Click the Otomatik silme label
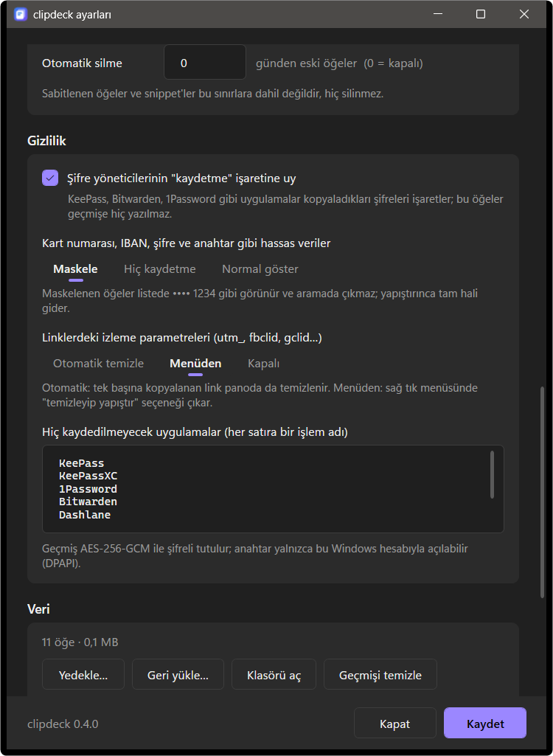Screen dimensions: 553x756 82,63
